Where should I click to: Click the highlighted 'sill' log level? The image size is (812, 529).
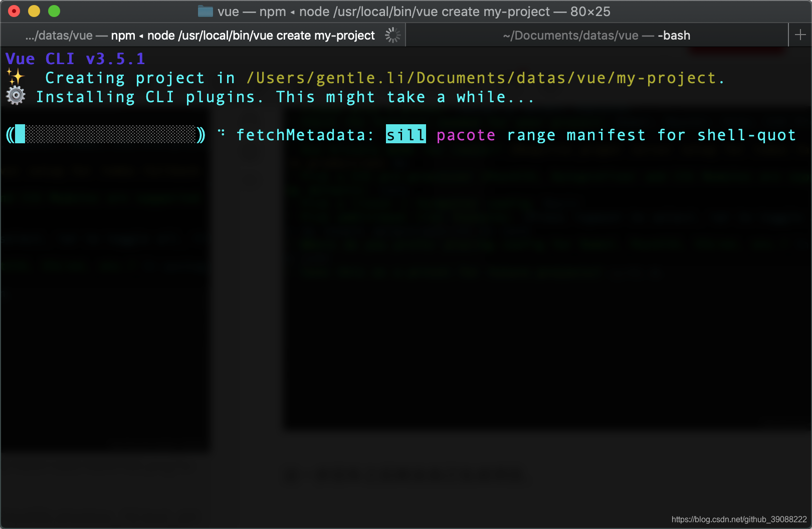[x=406, y=134]
